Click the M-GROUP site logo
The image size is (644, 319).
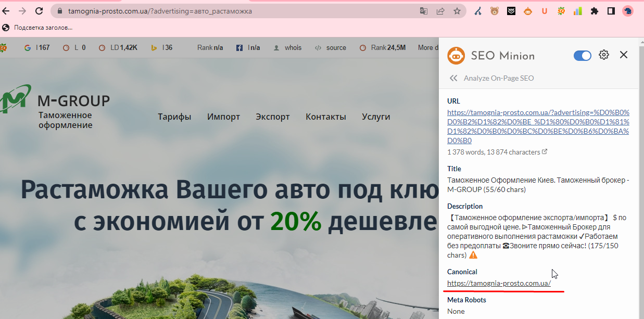(55, 107)
